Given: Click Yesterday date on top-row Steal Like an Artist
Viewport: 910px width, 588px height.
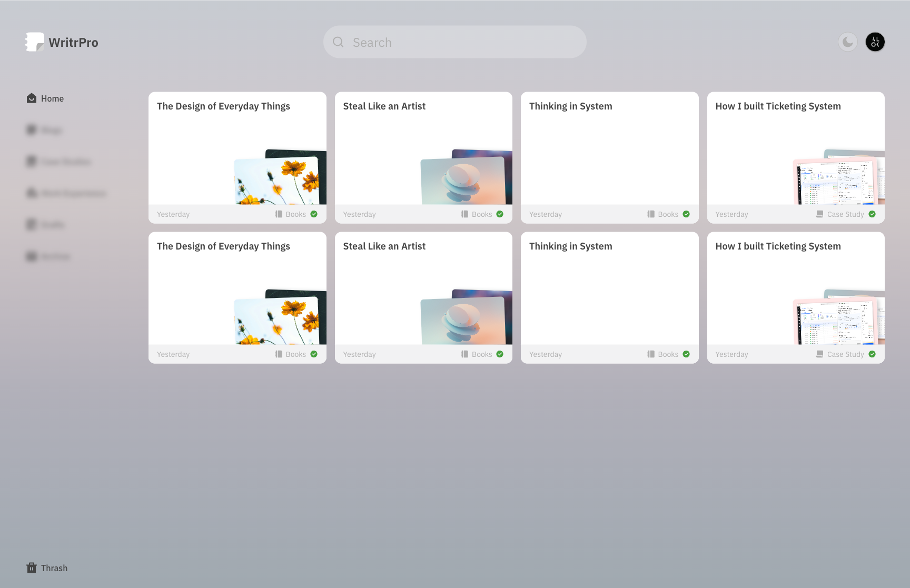Looking at the screenshot, I should coord(360,214).
